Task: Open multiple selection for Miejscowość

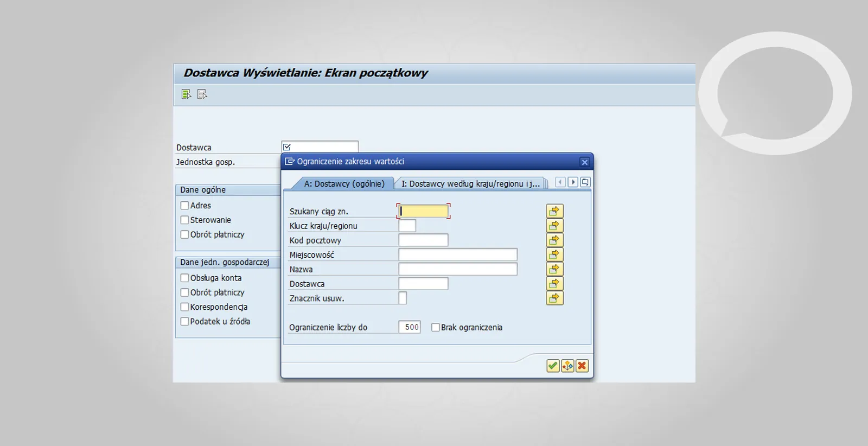Action: tap(554, 254)
